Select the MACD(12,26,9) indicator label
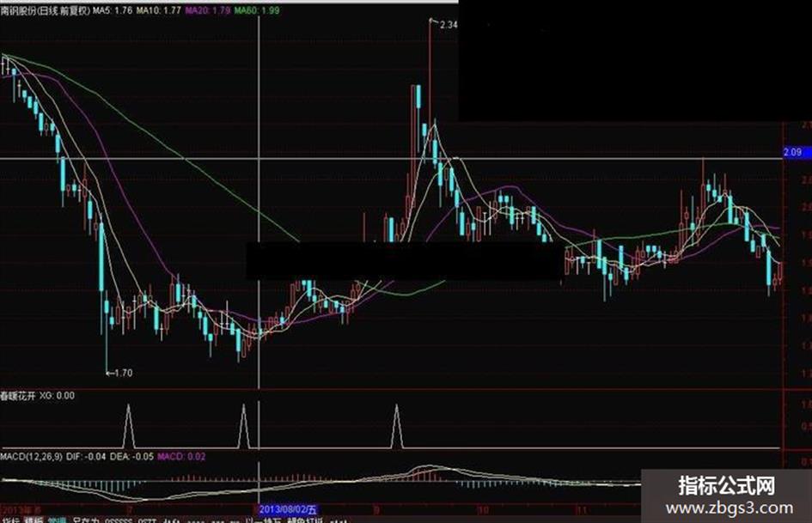The height and width of the screenshot is (523, 812). pos(32,457)
